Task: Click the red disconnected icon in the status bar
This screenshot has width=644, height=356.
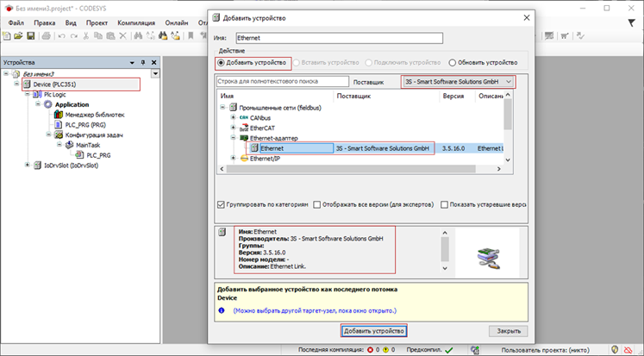Action: (628, 350)
